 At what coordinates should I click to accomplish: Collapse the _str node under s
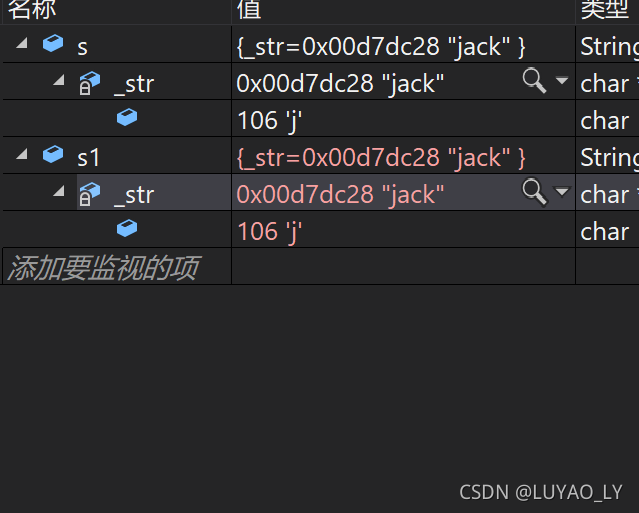(59, 80)
